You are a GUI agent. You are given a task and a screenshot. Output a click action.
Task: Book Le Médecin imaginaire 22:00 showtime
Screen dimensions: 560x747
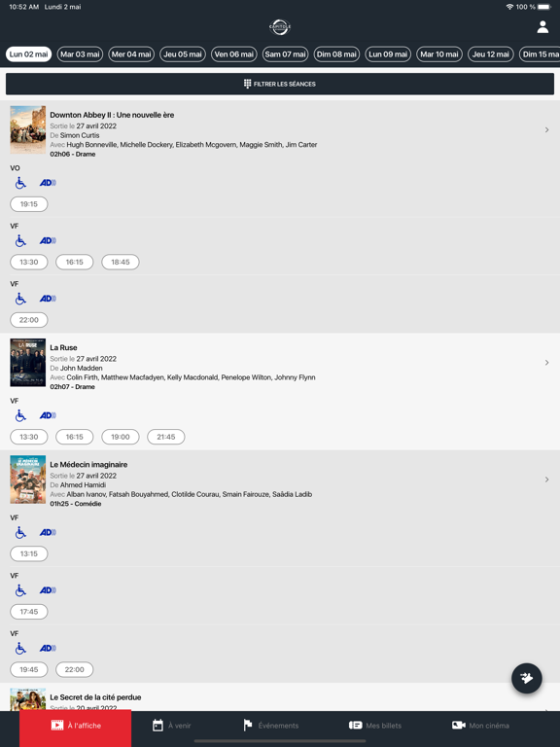click(x=75, y=669)
